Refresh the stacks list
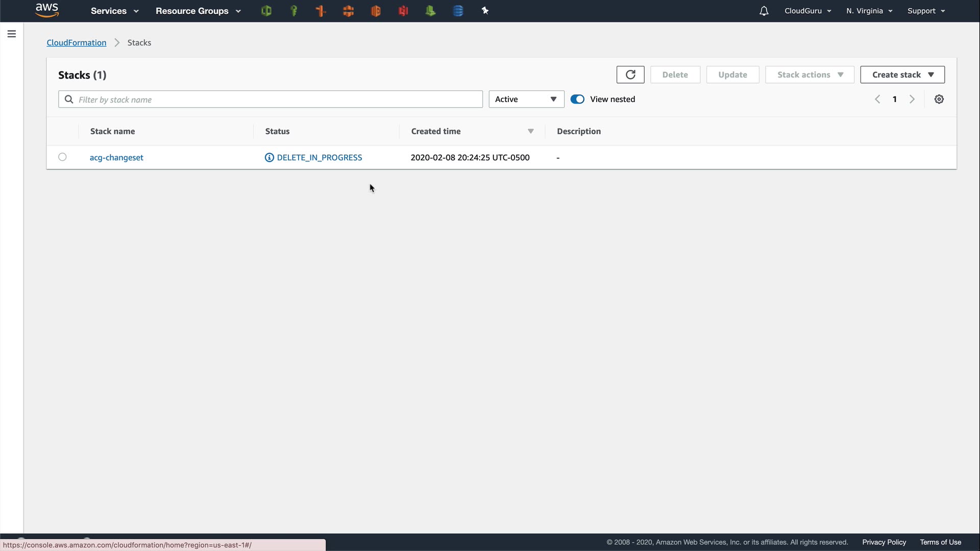Screen dimensions: 980x551 click(x=630, y=74)
